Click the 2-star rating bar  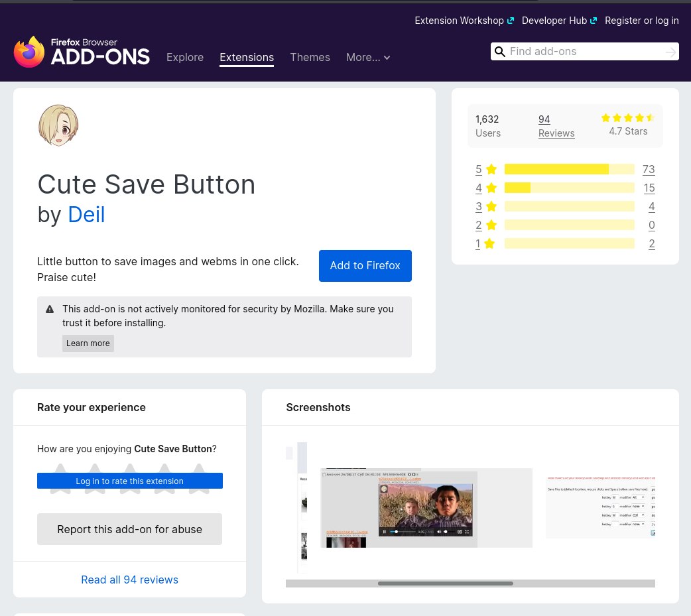pos(570,225)
